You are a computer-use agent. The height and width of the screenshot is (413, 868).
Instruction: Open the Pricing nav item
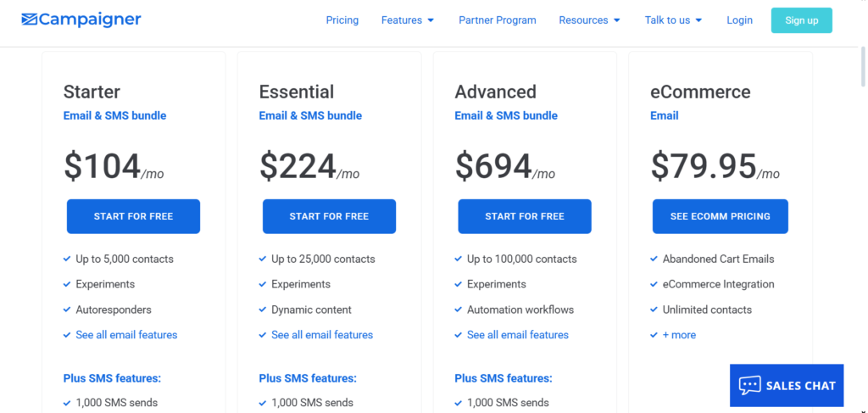point(342,20)
